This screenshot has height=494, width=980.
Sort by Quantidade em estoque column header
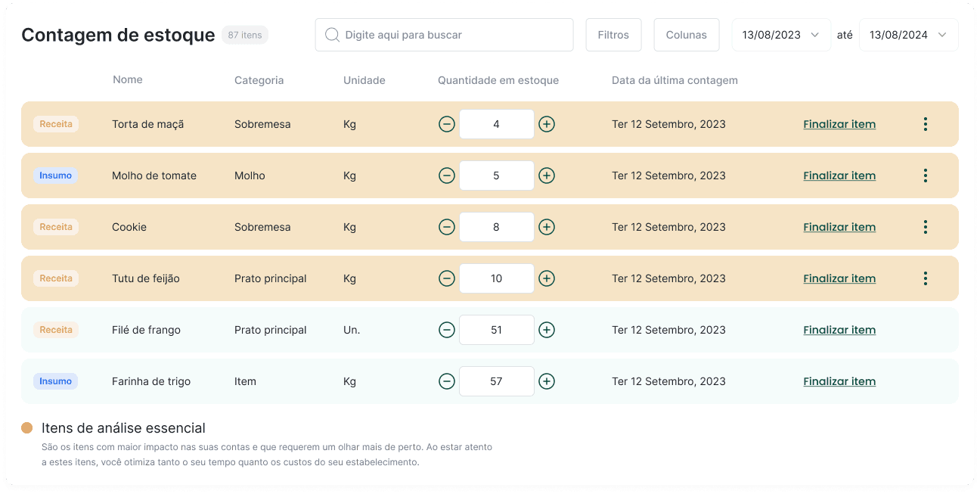(x=498, y=80)
